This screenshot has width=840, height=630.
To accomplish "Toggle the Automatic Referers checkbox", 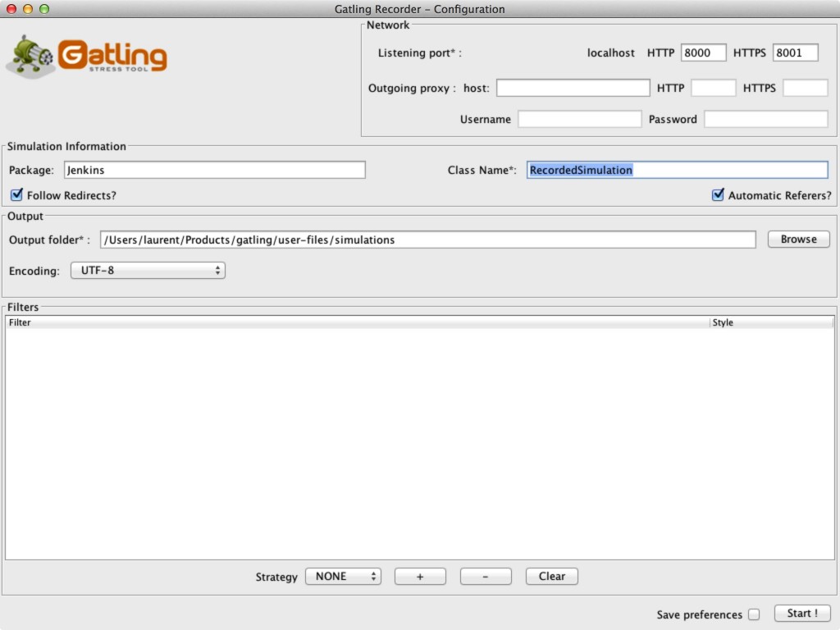I will [x=718, y=194].
